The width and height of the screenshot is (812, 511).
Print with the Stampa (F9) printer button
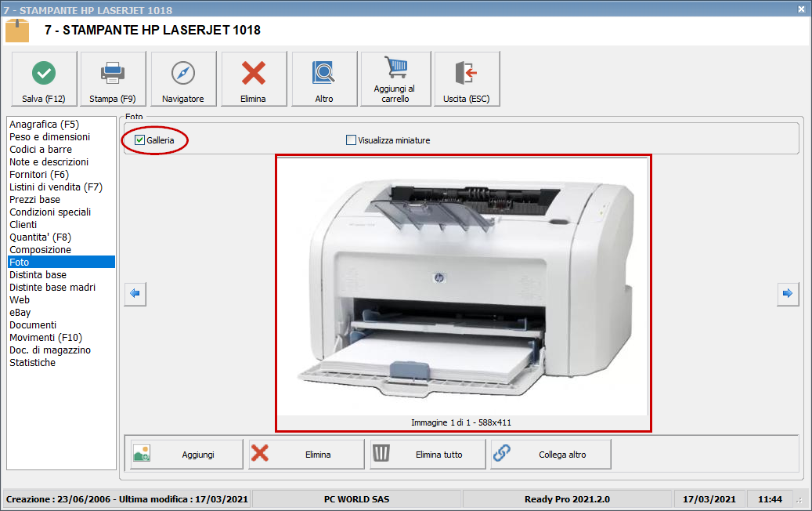pyautogui.click(x=113, y=79)
